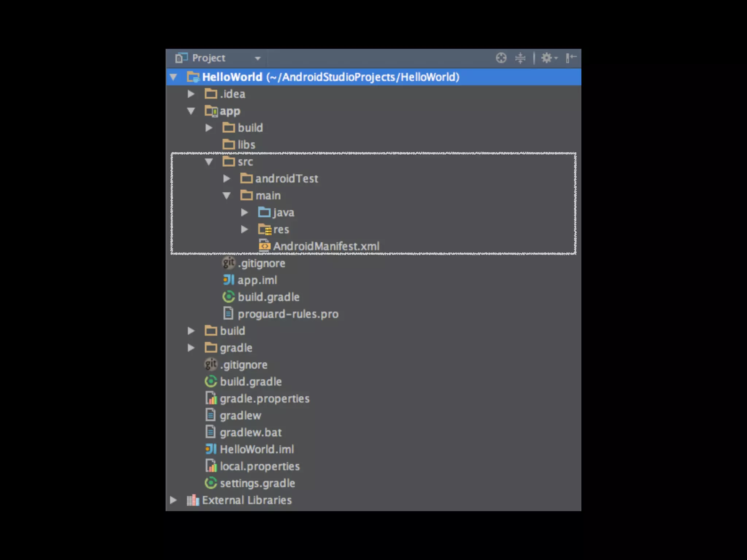The height and width of the screenshot is (560, 747).
Task: Select proguard-rules.pro file
Action: coord(288,314)
